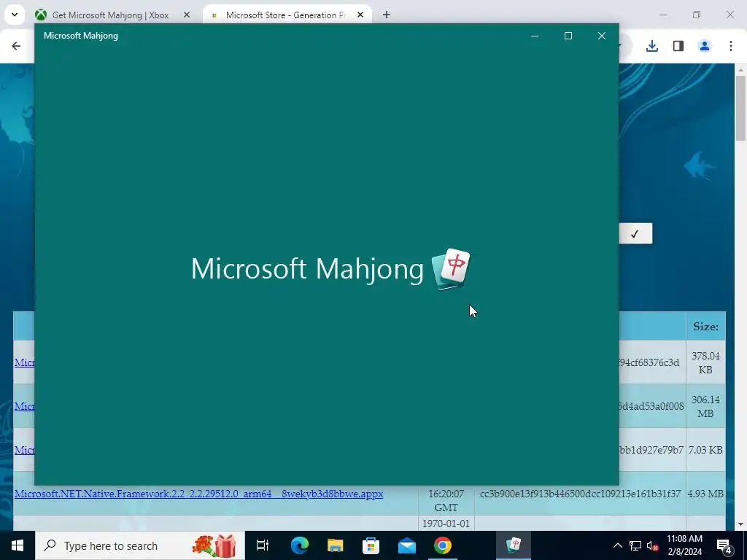
Task: Open Microsoft.NET.Native.Framework.2.2 arm64 appx link
Action: tap(198, 494)
